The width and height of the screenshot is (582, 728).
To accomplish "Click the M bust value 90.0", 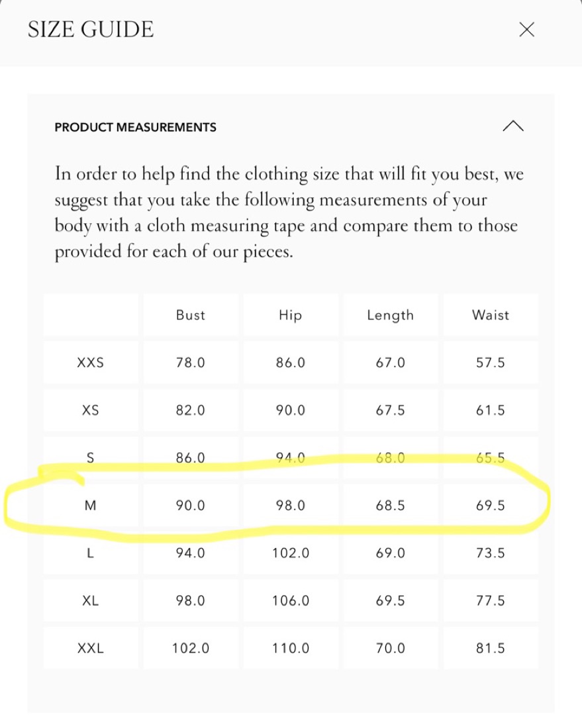I will click(191, 506).
